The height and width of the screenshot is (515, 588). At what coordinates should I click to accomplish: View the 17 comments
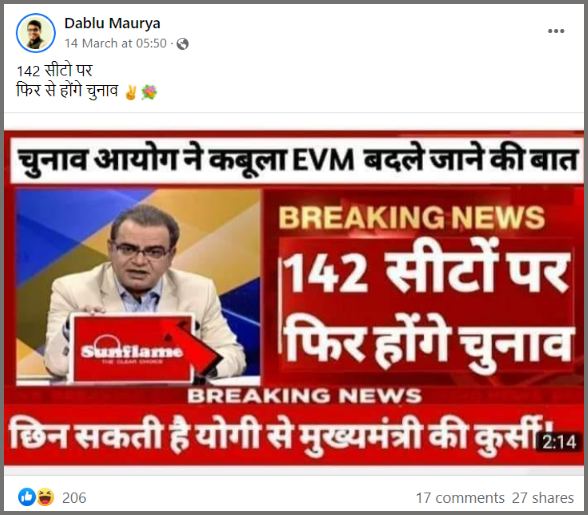[x=460, y=498]
